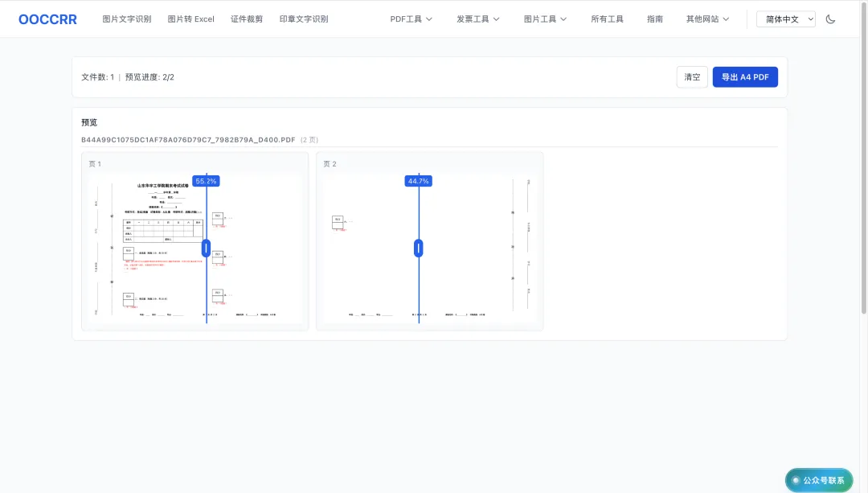Click 导出 A4 PDF button
This screenshot has height=493, width=868.
tap(745, 77)
